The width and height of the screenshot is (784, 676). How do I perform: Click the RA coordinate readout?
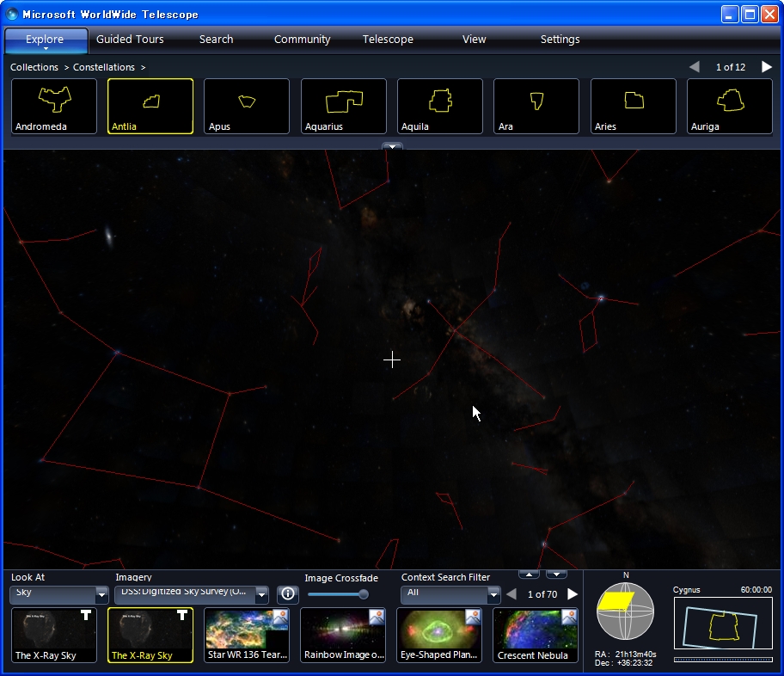point(626,654)
